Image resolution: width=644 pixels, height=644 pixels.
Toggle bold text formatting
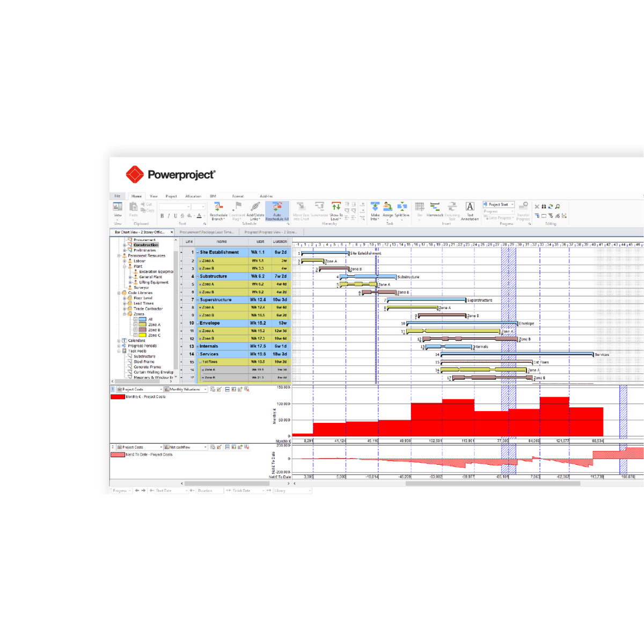coord(162,216)
